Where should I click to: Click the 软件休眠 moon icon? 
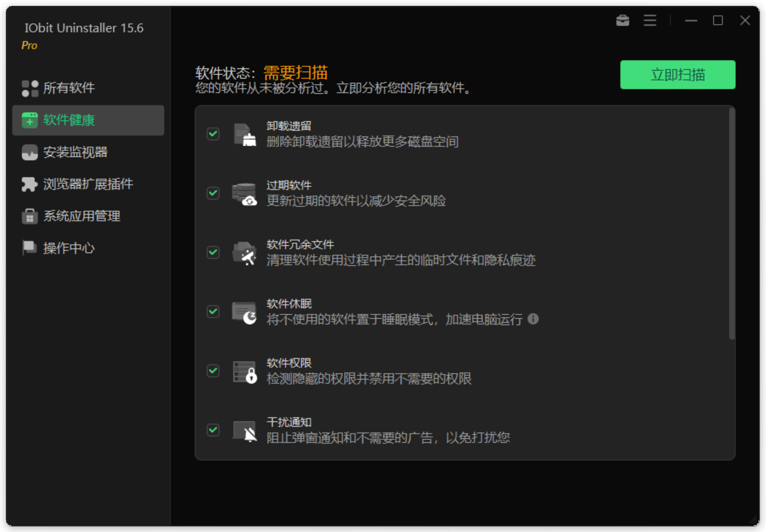click(245, 313)
